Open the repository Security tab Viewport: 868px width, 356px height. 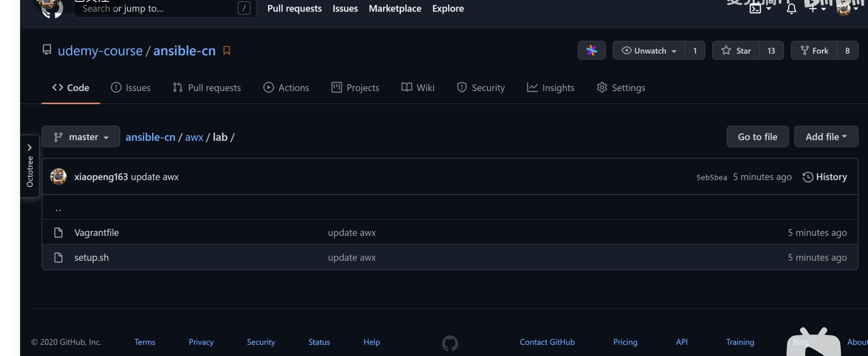tap(481, 87)
